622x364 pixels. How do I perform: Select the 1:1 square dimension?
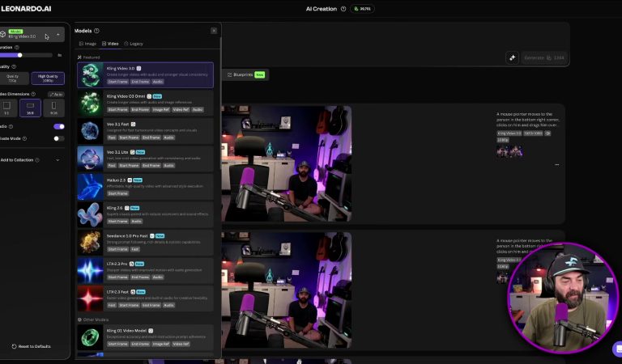click(x=7, y=108)
